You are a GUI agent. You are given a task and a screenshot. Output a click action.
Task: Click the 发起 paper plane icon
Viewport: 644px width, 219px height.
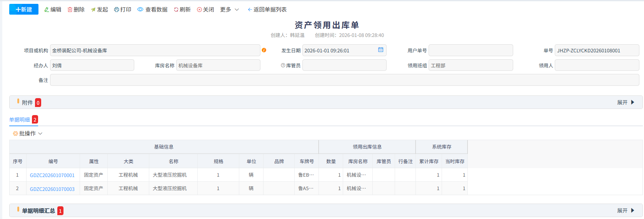point(93,10)
